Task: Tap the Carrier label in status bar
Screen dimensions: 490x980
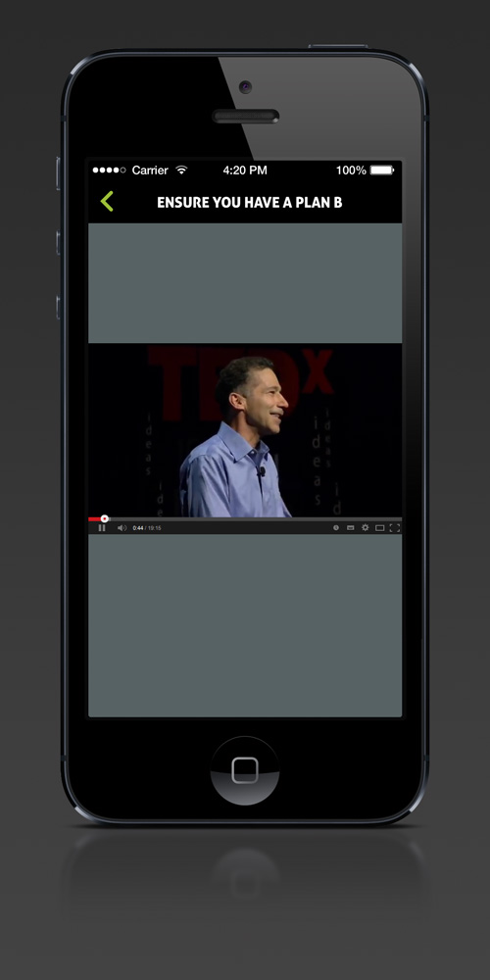Action: coord(150,170)
